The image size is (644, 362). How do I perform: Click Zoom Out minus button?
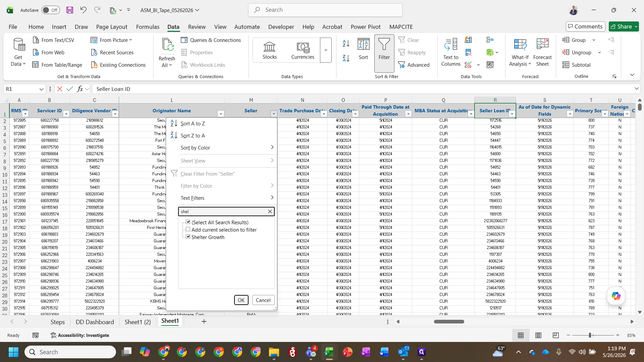click(x=568, y=335)
